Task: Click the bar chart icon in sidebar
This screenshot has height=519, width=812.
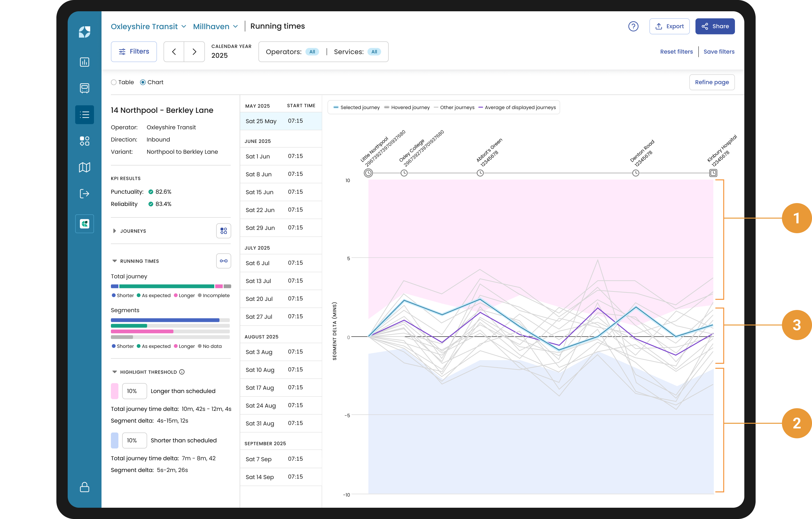Action: tap(84, 62)
